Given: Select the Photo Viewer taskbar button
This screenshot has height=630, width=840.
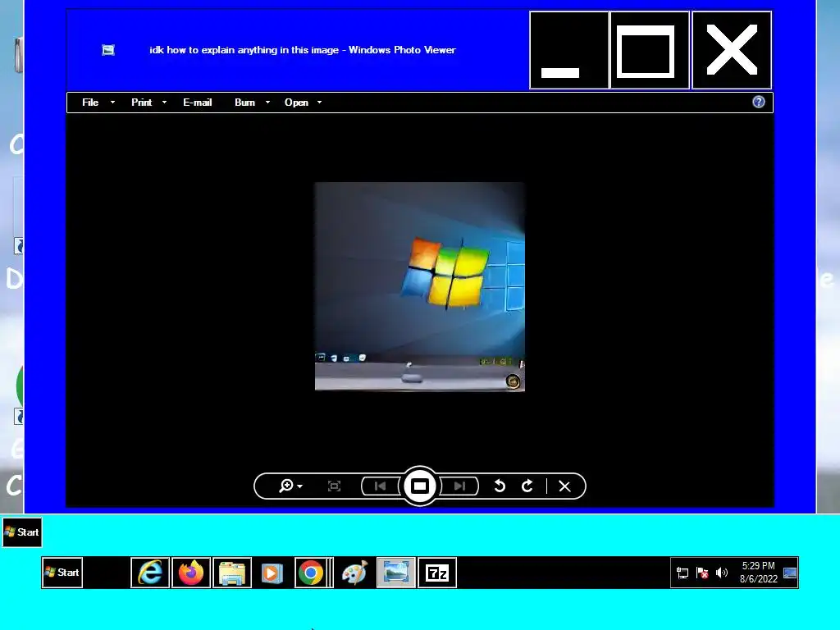Looking at the screenshot, I should point(396,572).
